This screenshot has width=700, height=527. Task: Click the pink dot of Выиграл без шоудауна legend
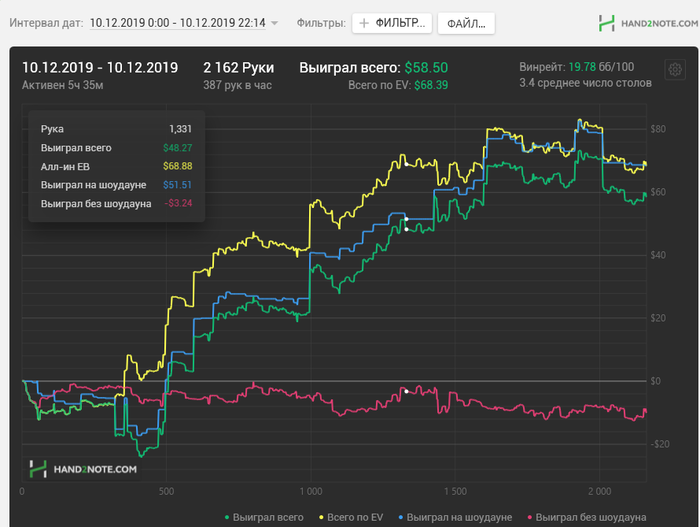(530, 517)
